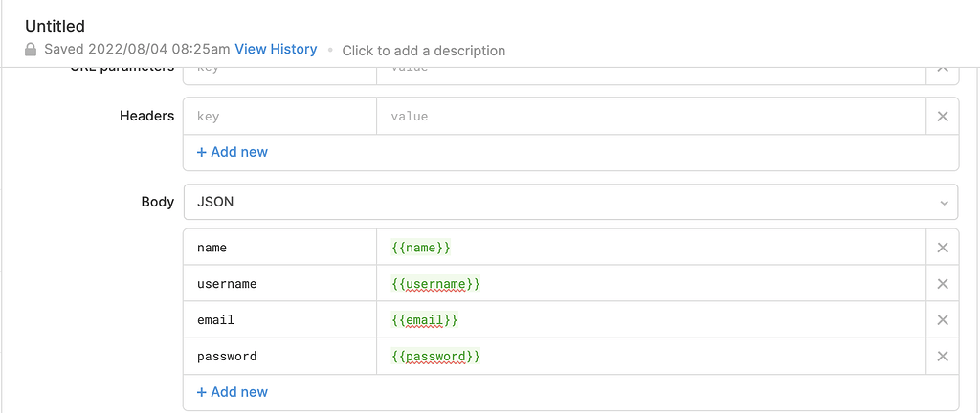
Task: Remove the empty Headers row
Action: coord(942,117)
